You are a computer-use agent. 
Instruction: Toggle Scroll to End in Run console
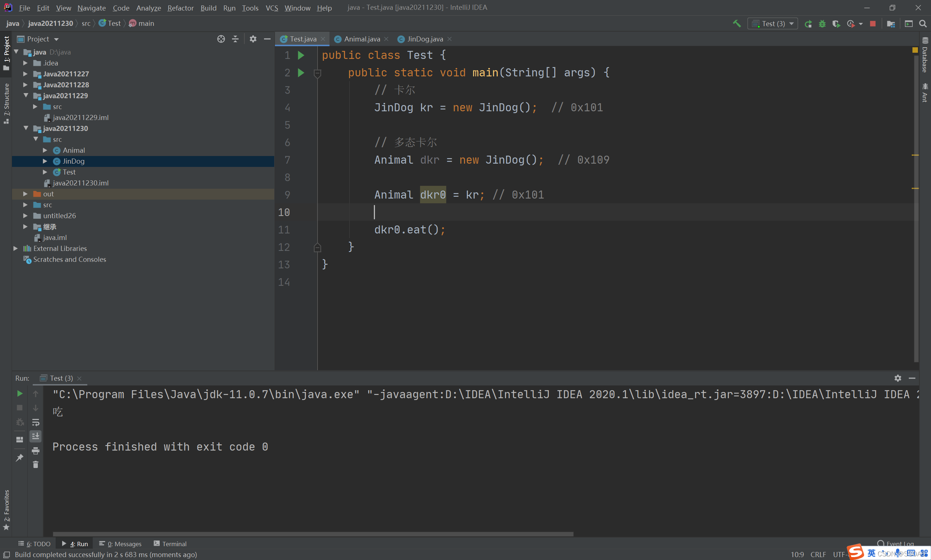[x=36, y=436]
